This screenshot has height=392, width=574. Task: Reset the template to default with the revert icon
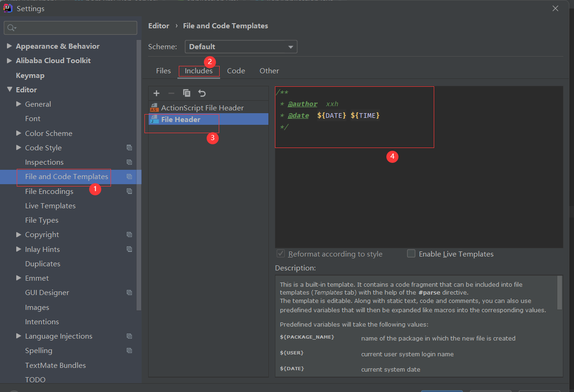point(202,93)
